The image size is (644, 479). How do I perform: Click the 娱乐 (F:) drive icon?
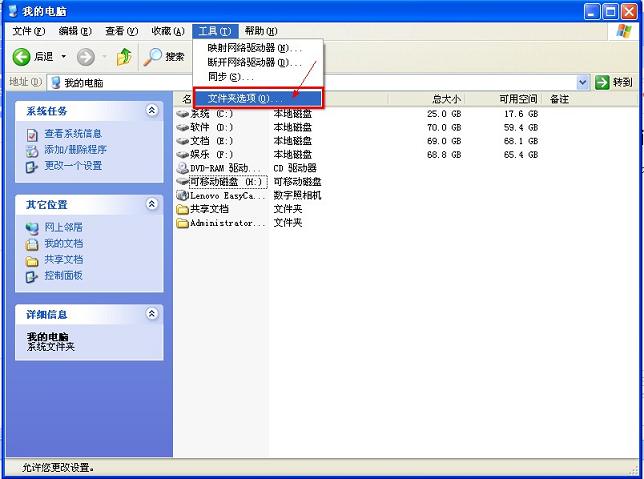(x=183, y=154)
